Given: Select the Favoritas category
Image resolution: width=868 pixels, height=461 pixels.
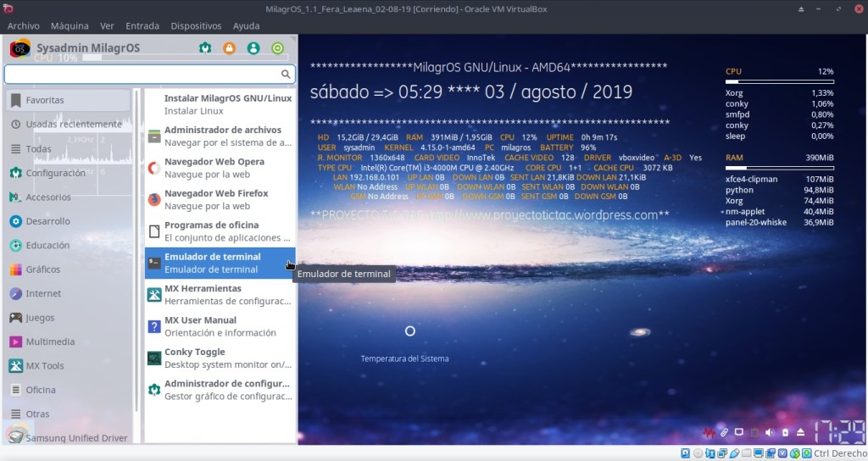Looking at the screenshot, I should [69, 100].
